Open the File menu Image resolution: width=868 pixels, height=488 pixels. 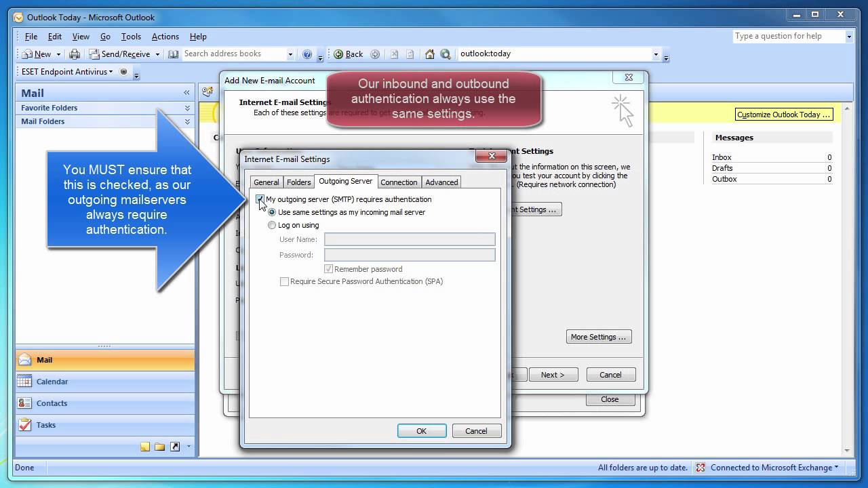pyautogui.click(x=31, y=37)
